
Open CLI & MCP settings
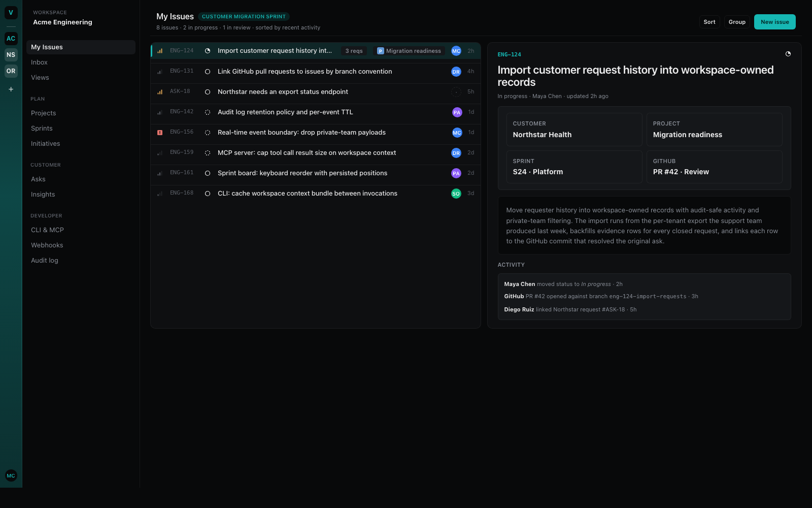tap(81, 230)
